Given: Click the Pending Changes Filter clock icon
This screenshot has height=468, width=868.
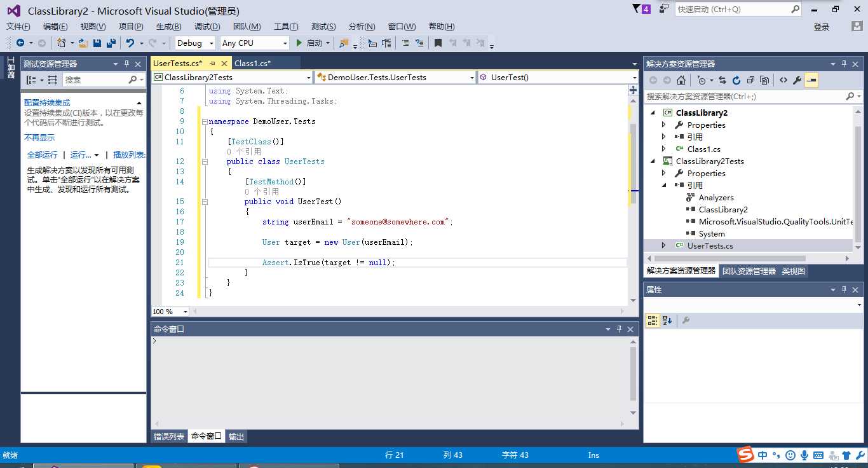Looking at the screenshot, I should tap(702, 80).
